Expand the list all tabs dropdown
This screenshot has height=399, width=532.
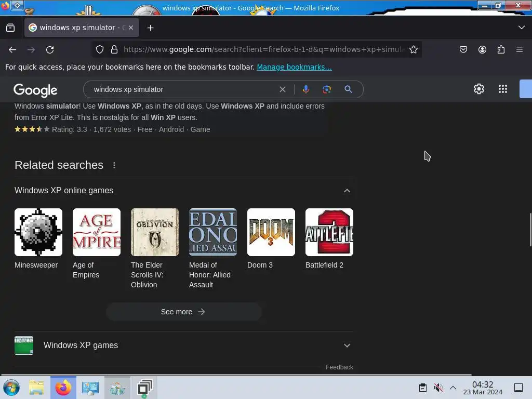(522, 28)
